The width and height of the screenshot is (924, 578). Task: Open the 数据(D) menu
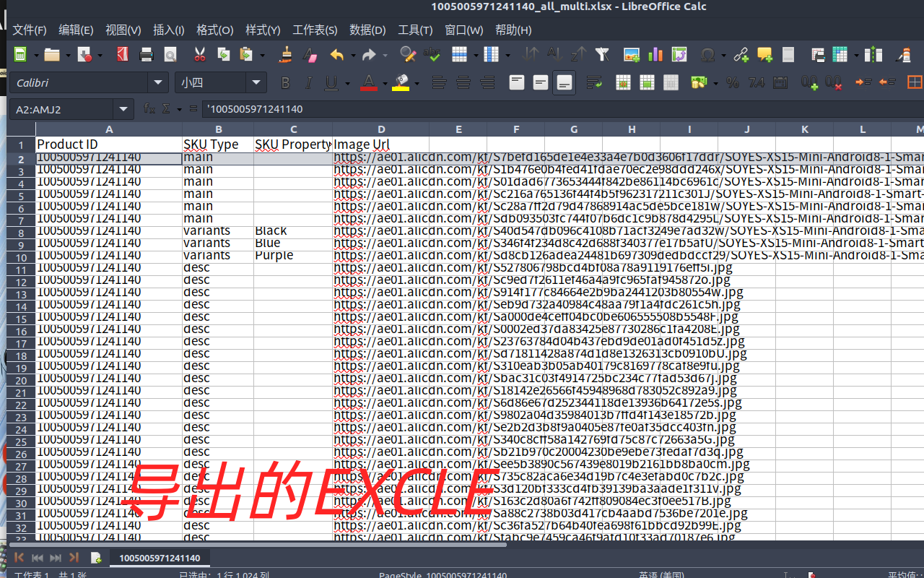click(x=367, y=30)
